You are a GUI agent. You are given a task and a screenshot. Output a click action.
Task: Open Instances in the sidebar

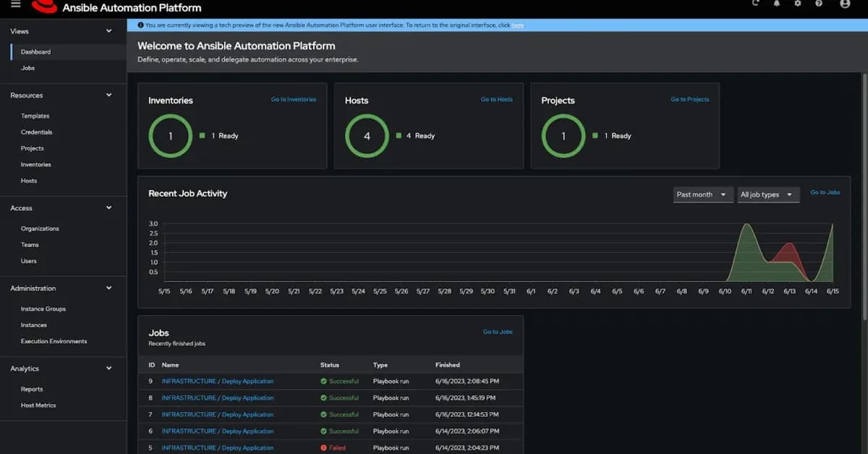click(33, 325)
